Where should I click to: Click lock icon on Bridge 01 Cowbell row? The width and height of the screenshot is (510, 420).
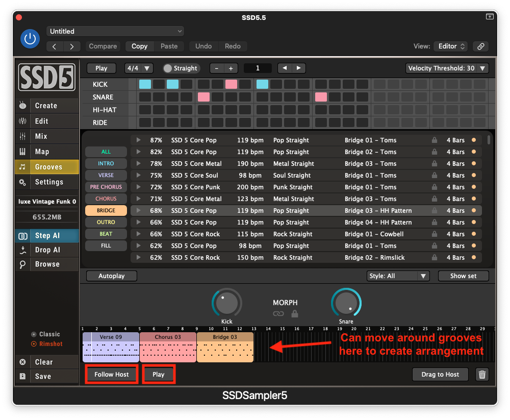[x=434, y=234]
